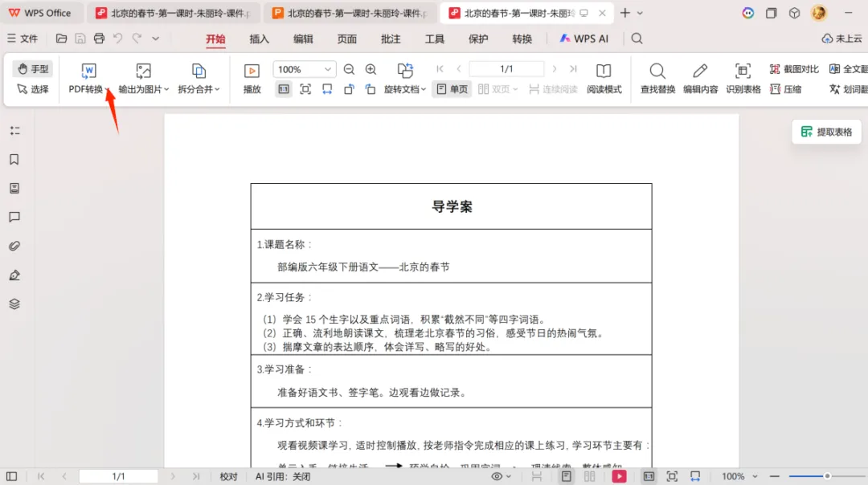
Task: Expand the tab list chevron beside plus
Action: click(640, 13)
